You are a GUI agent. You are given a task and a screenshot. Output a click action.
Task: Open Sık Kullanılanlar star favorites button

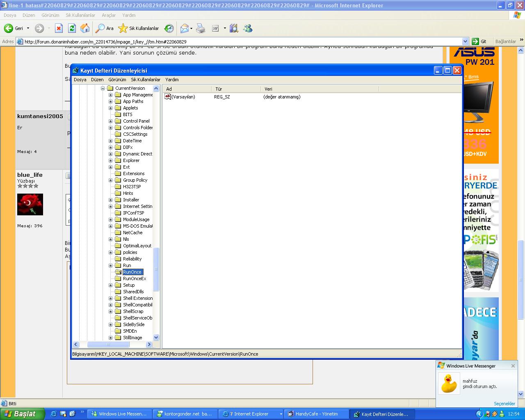(139, 28)
